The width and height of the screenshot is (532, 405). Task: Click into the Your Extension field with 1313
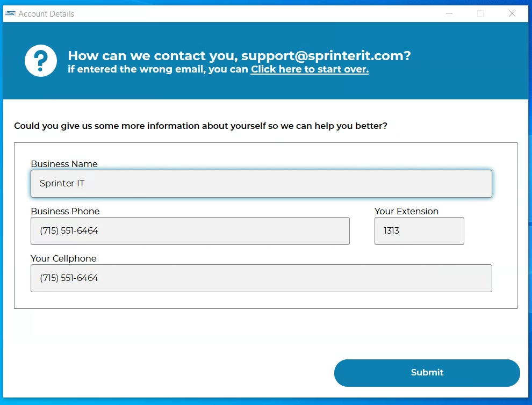pyautogui.click(x=419, y=231)
